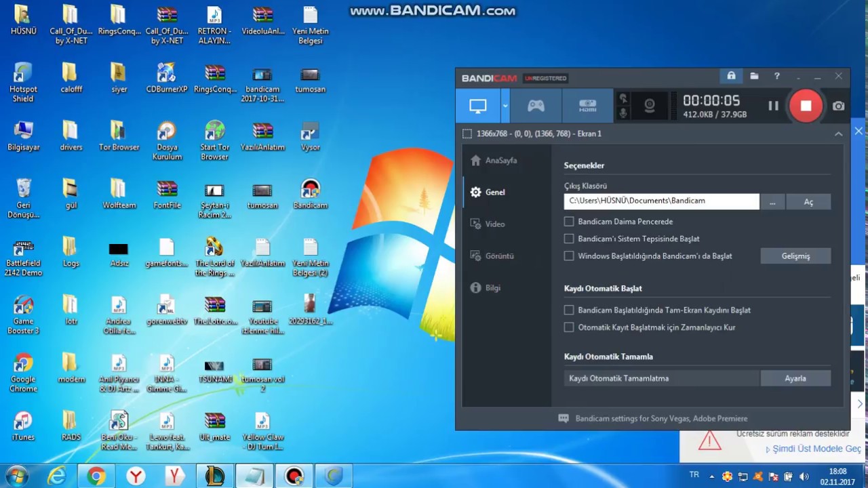
Task: Browse output folder with ... button
Action: tap(772, 201)
